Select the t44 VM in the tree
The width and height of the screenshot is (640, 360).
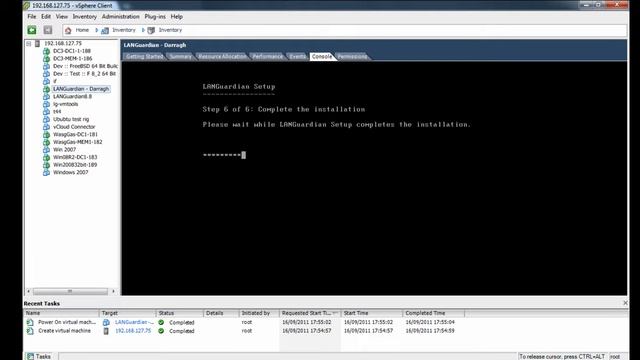coord(57,111)
